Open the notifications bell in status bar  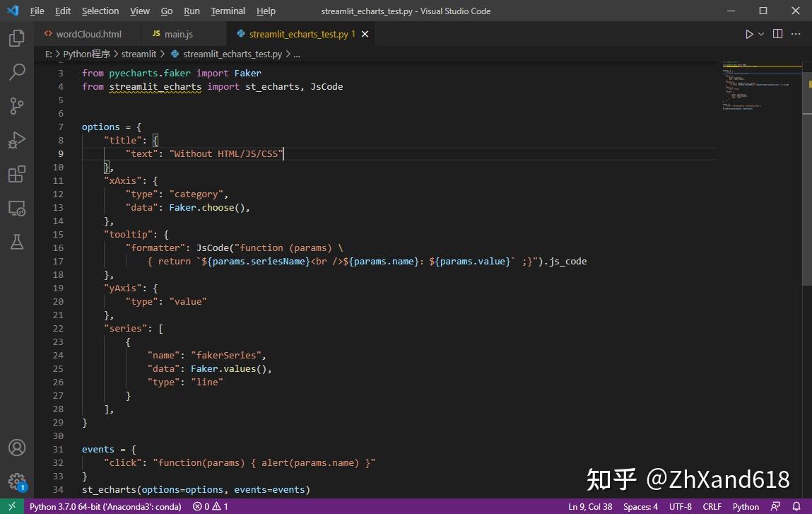796,506
